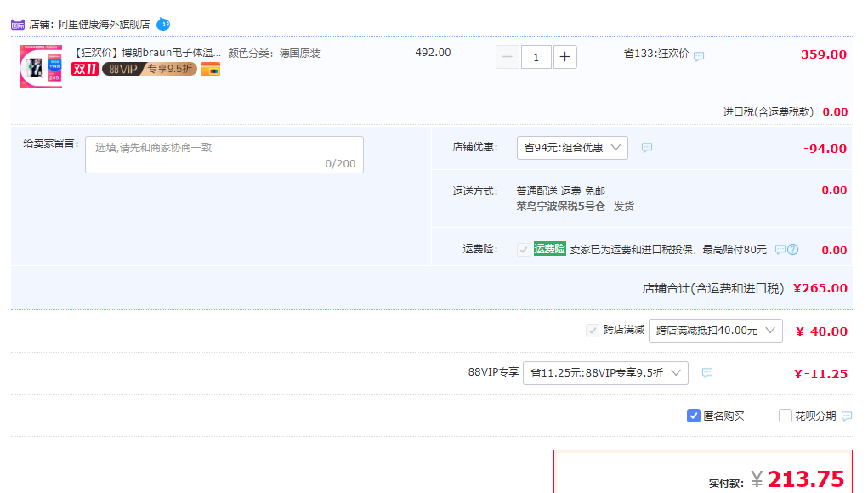
Task: Toggle the 运费险 checkbox
Action: (523, 250)
